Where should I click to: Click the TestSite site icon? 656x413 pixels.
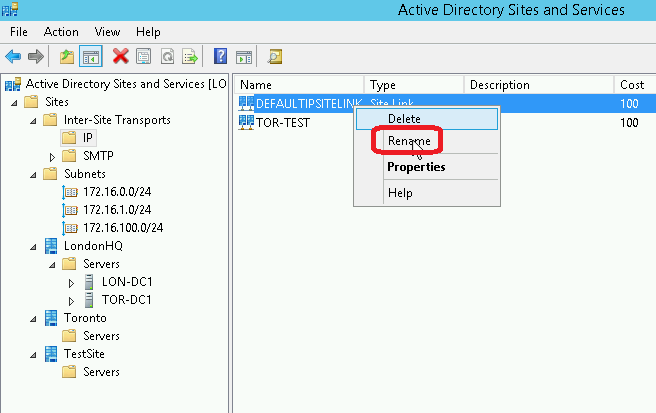[x=51, y=354]
